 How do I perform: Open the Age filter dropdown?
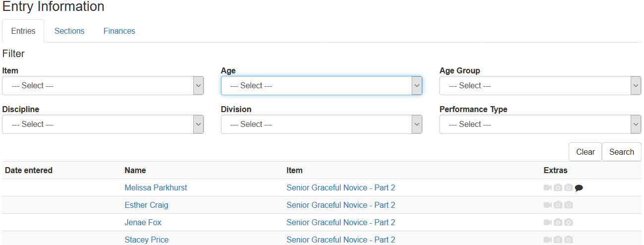[x=322, y=85]
